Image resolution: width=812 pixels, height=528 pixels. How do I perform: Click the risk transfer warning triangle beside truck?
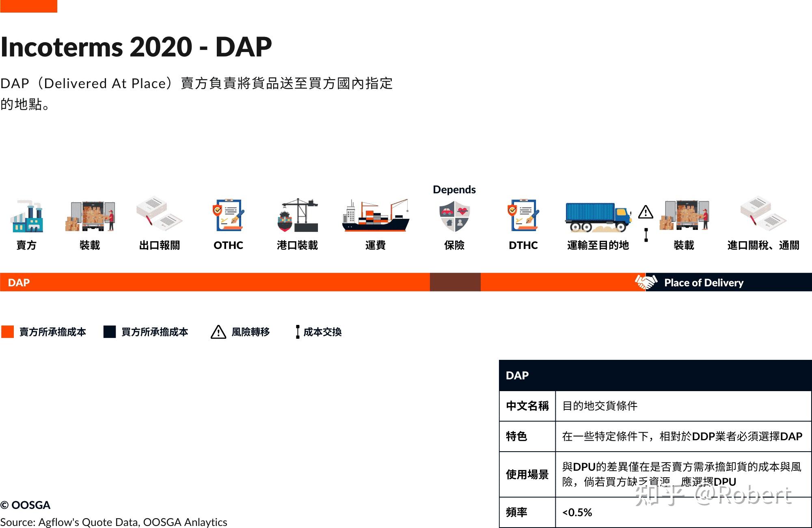coord(646,212)
